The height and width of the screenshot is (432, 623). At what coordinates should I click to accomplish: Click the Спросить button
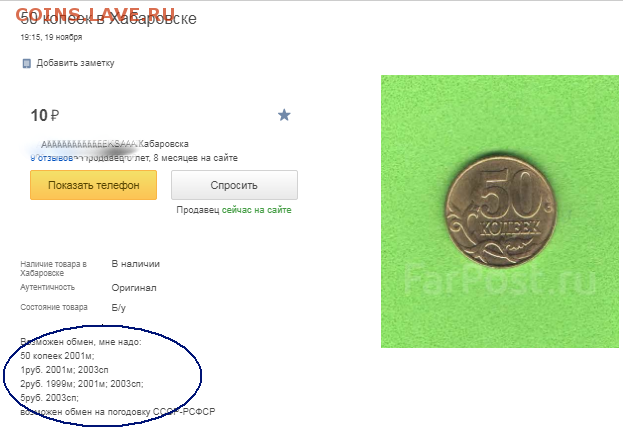click(234, 185)
